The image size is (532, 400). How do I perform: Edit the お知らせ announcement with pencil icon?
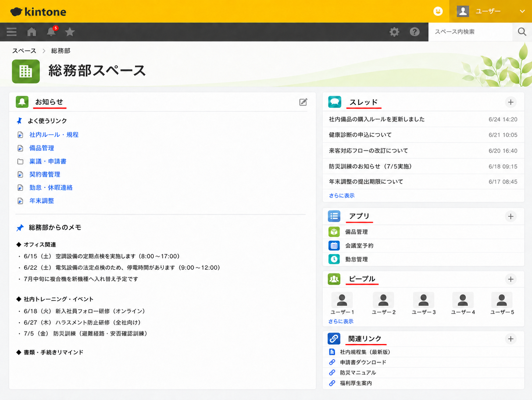(303, 102)
